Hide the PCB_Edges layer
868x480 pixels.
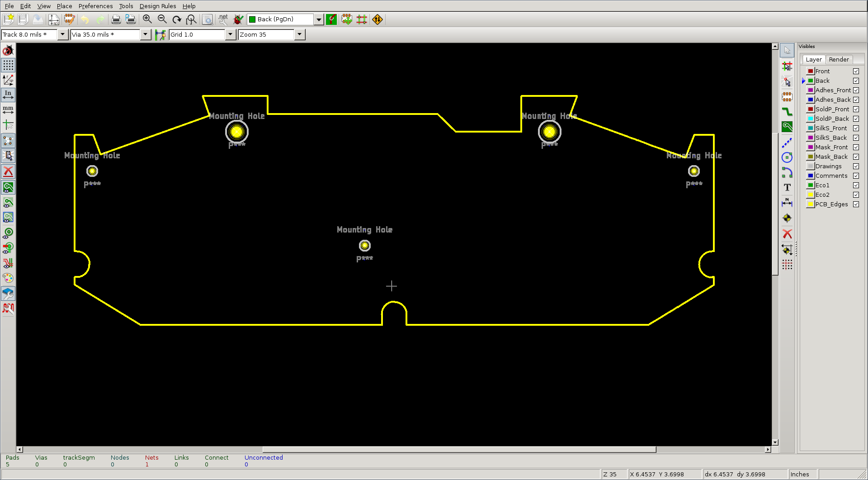click(856, 204)
